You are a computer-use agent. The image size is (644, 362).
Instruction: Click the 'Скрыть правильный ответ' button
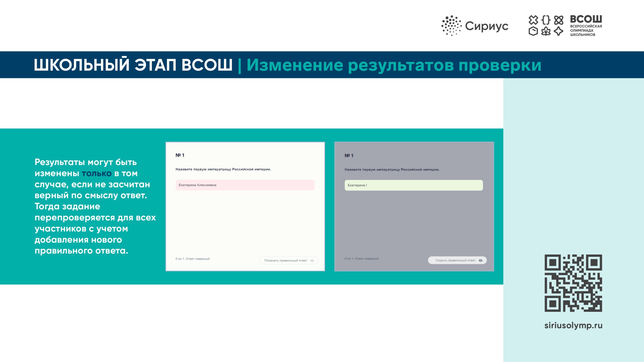[457, 260]
